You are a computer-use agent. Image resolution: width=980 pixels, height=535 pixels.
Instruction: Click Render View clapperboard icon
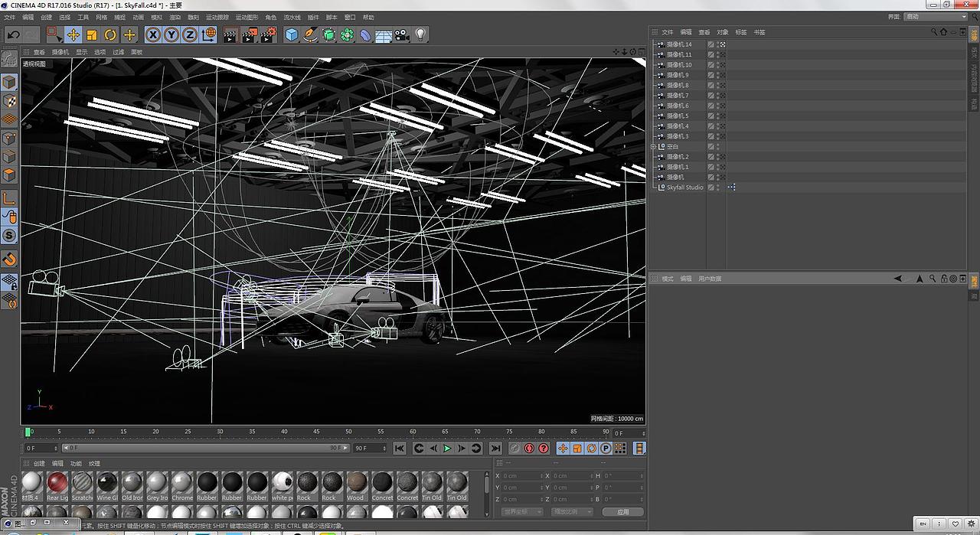click(230, 34)
